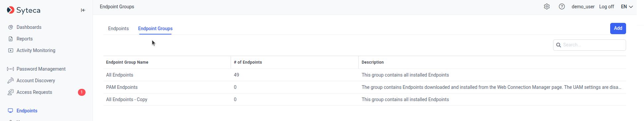This screenshot has width=644, height=121.
Task: Click the Description column header
Action: click(x=372, y=62)
